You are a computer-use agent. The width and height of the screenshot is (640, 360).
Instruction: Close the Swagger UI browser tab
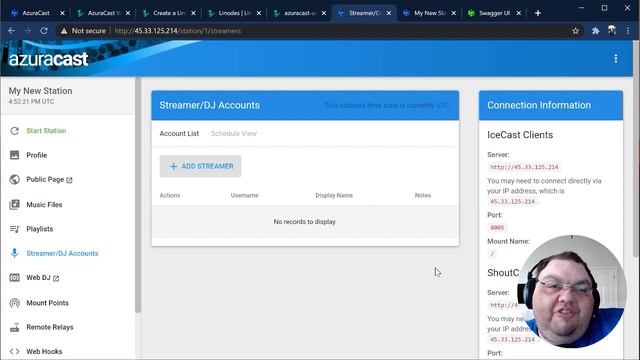pos(519,13)
